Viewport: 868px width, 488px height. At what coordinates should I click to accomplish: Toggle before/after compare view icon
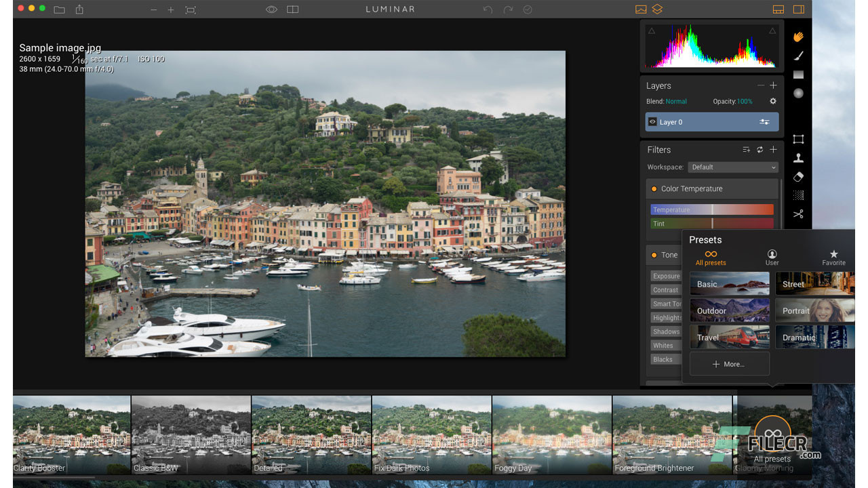click(292, 9)
